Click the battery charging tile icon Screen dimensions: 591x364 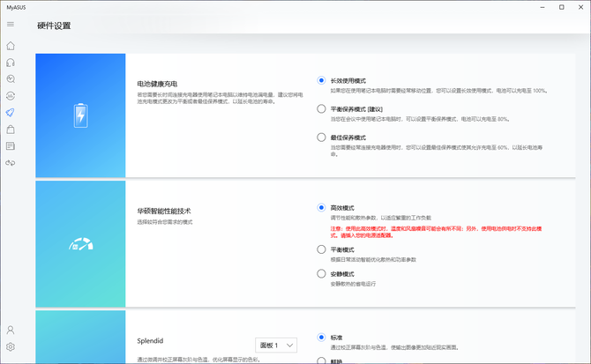80,115
